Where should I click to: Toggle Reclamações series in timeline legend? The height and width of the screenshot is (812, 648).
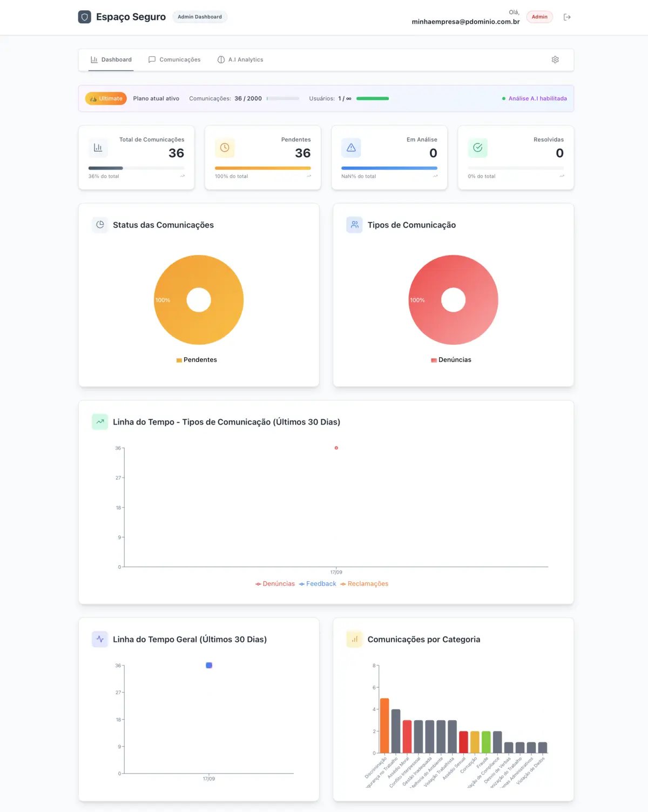click(364, 584)
